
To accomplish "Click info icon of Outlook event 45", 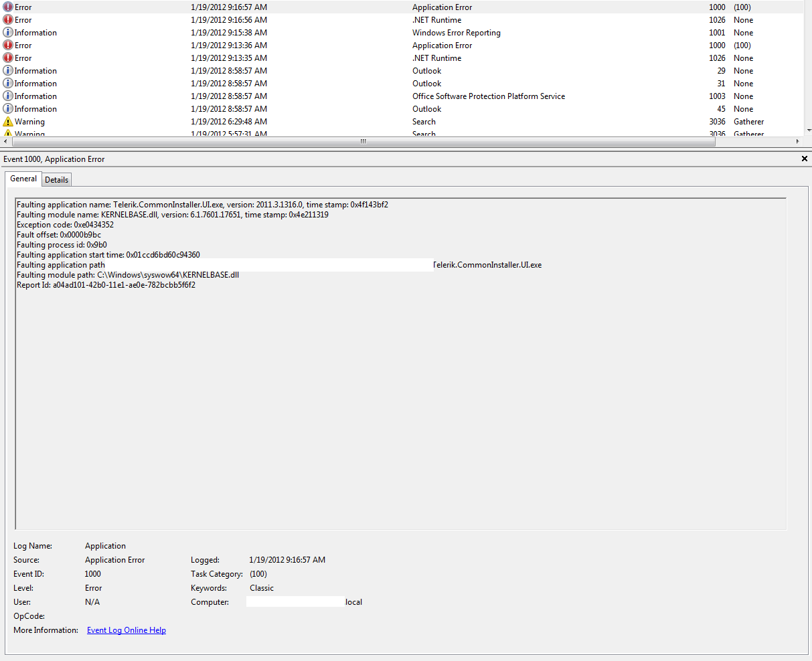I will pyautogui.click(x=8, y=109).
